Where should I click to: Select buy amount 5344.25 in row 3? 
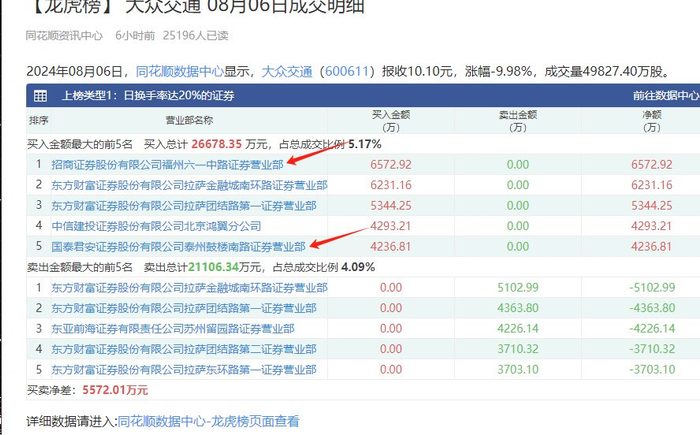coord(391,206)
